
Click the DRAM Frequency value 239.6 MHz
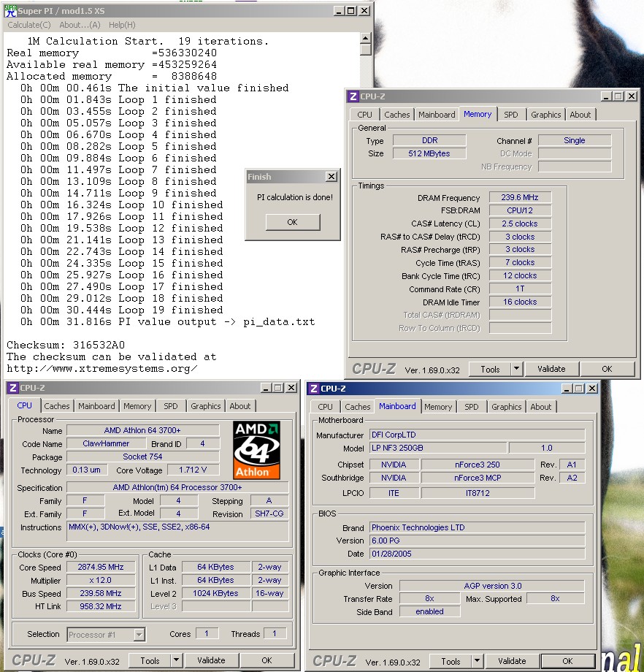pyautogui.click(x=520, y=197)
